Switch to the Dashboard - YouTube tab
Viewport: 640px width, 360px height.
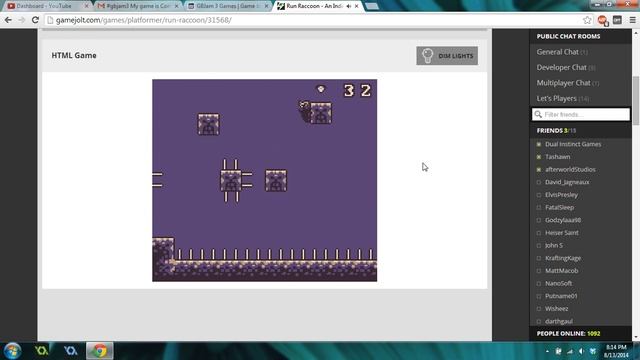45,6
